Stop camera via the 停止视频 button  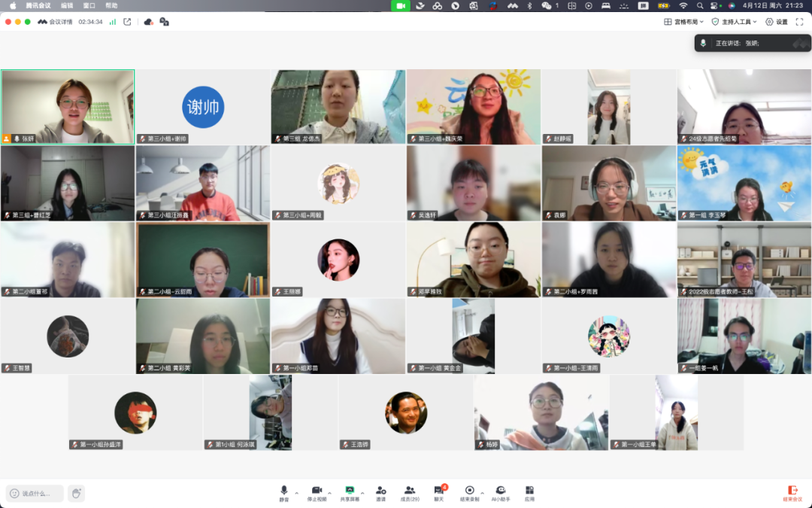point(317,493)
